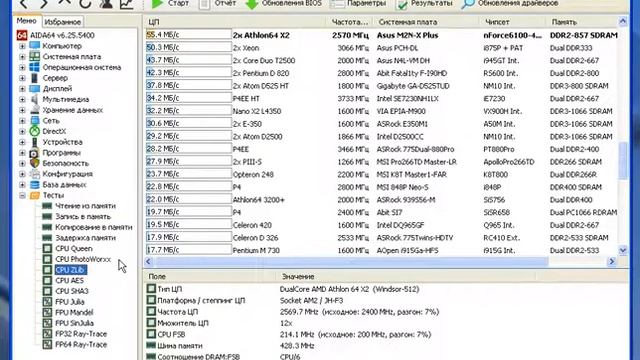
Task: Click the user silhouette toolbar icon
Action: [106, 3]
